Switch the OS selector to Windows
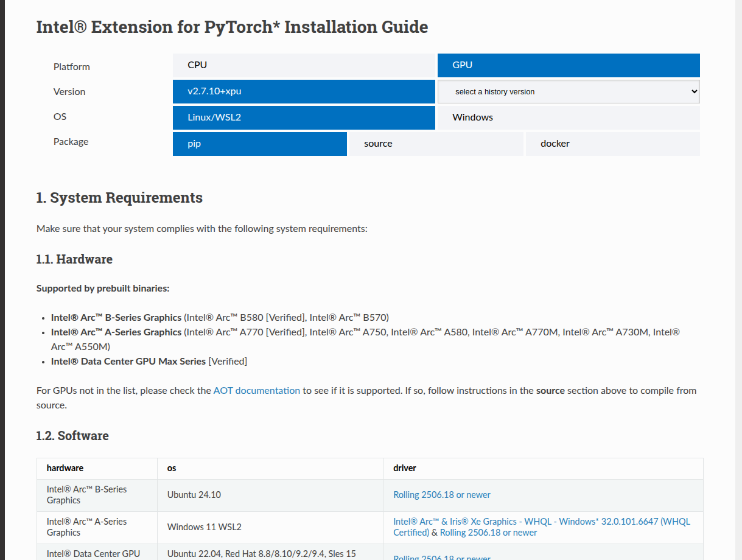742x560 pixels. 569,117
